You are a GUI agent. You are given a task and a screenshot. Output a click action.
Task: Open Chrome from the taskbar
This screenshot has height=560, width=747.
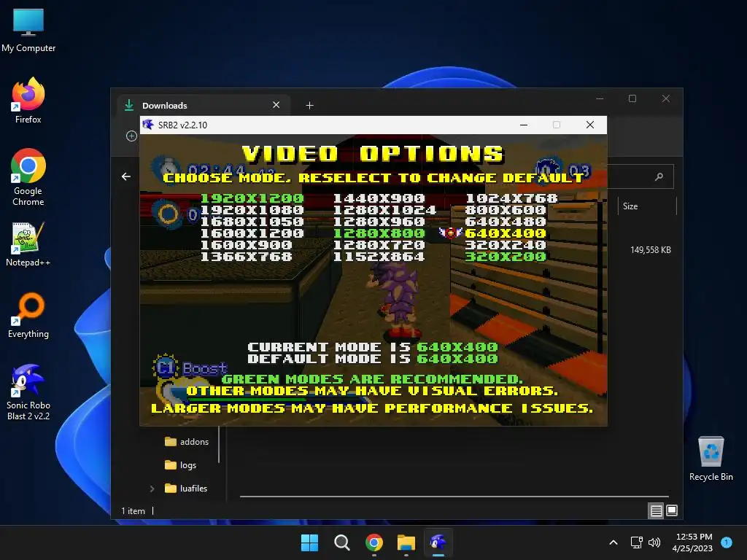(x=374, y=542)
